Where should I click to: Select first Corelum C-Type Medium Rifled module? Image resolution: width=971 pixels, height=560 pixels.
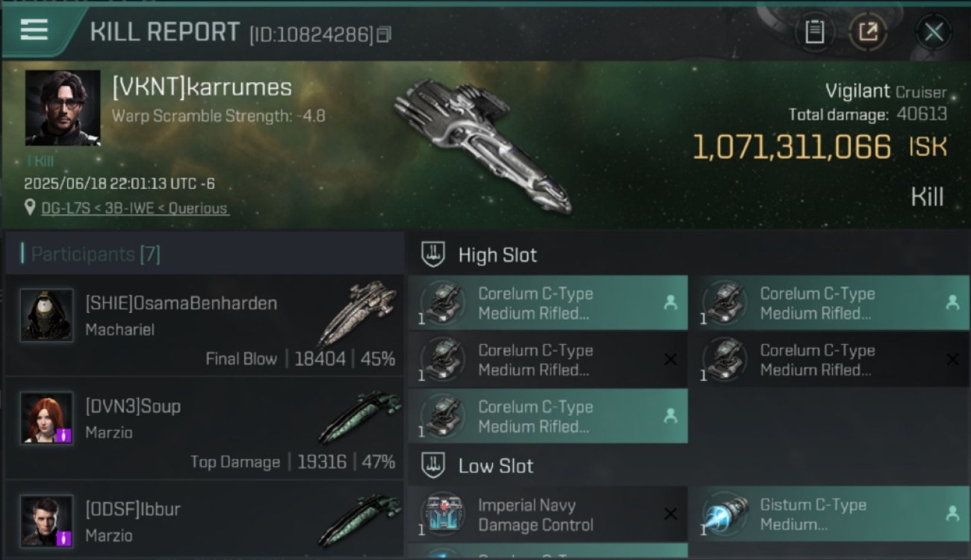coord(547,303)
